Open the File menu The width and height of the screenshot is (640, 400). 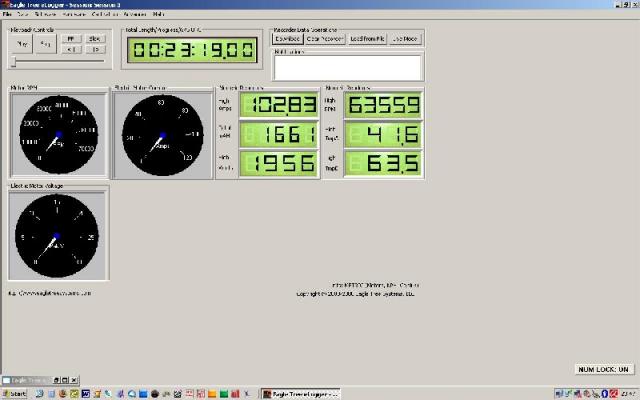8,16
